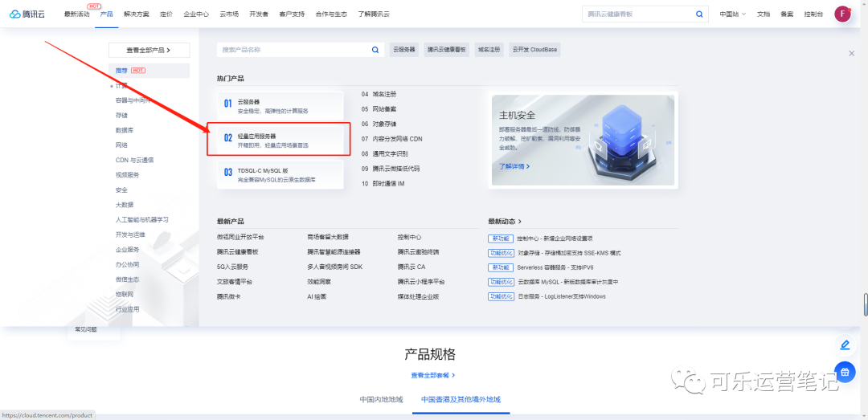Click the 主机安全 banner image

pos(583,140)
